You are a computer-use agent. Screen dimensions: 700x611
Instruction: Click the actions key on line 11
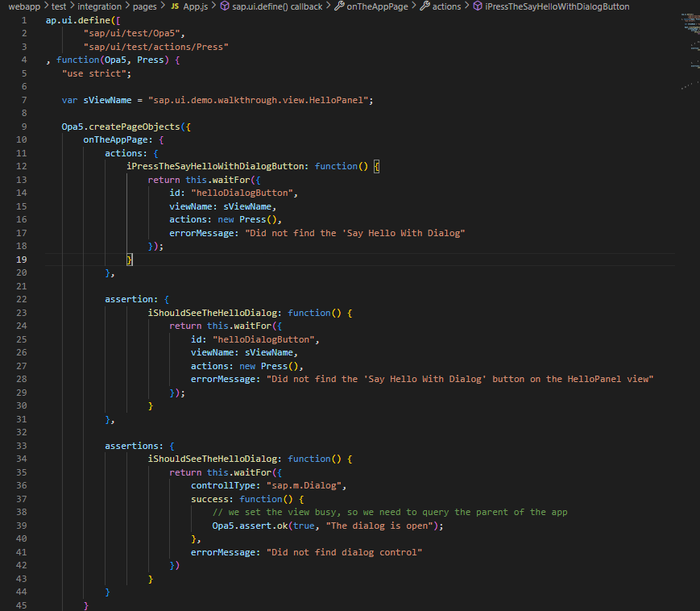click(x=123, y=153)
